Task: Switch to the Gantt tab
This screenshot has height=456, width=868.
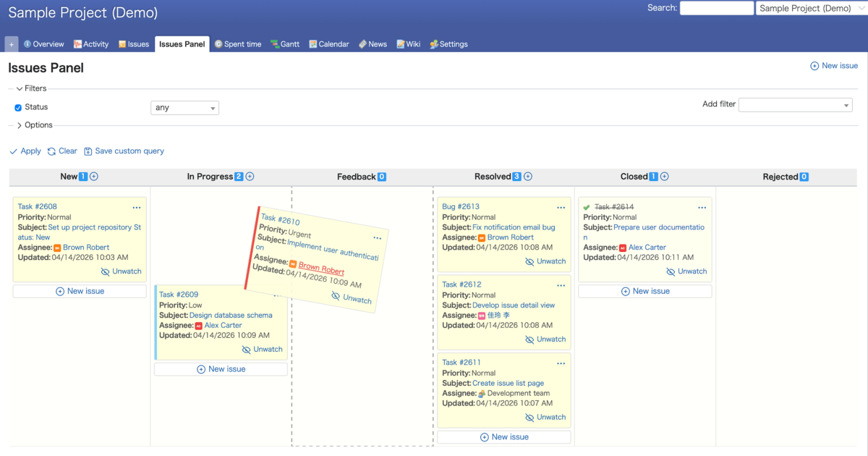Action: point(285,44)
